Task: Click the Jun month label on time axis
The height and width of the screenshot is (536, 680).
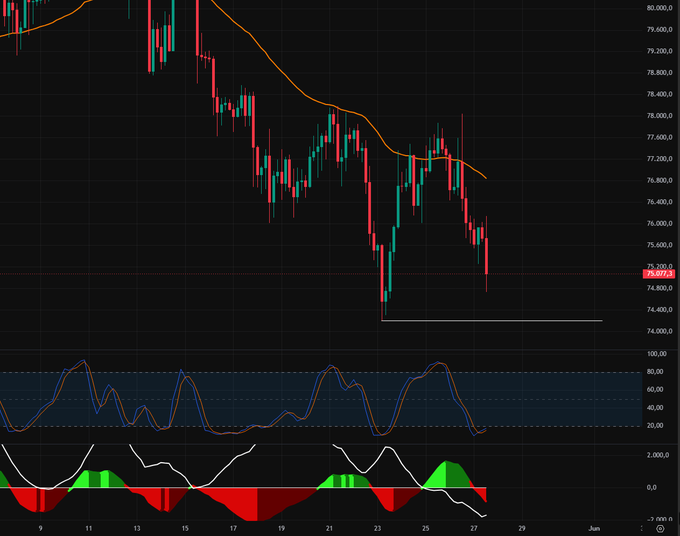Action: (x=594, y=528)
